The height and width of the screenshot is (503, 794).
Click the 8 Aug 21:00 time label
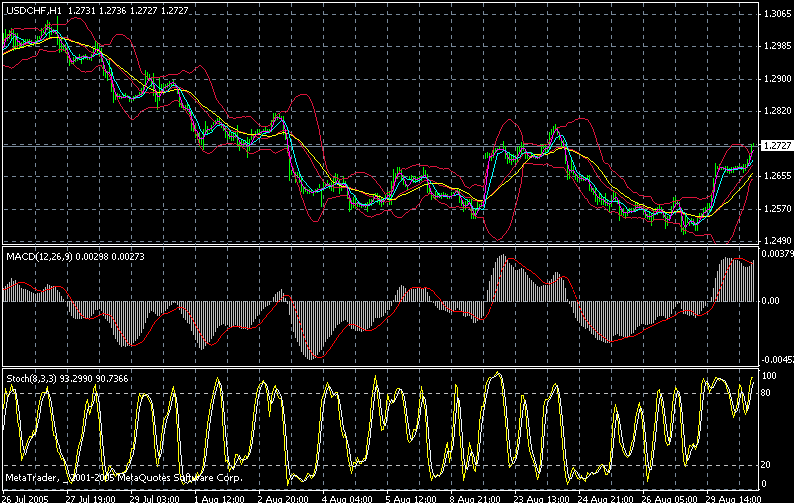(x=475, y=498)
